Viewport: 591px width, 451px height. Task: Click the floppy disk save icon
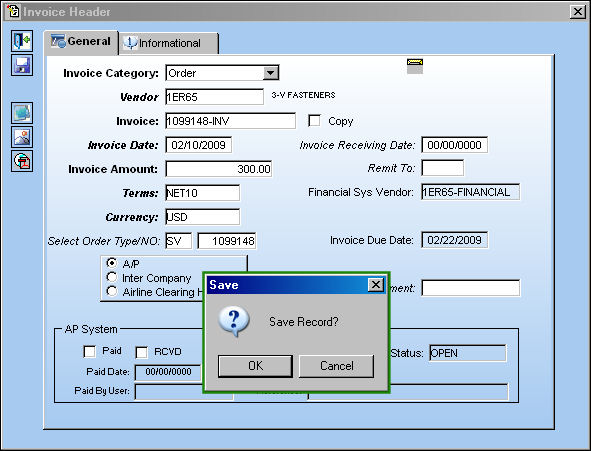22,65
